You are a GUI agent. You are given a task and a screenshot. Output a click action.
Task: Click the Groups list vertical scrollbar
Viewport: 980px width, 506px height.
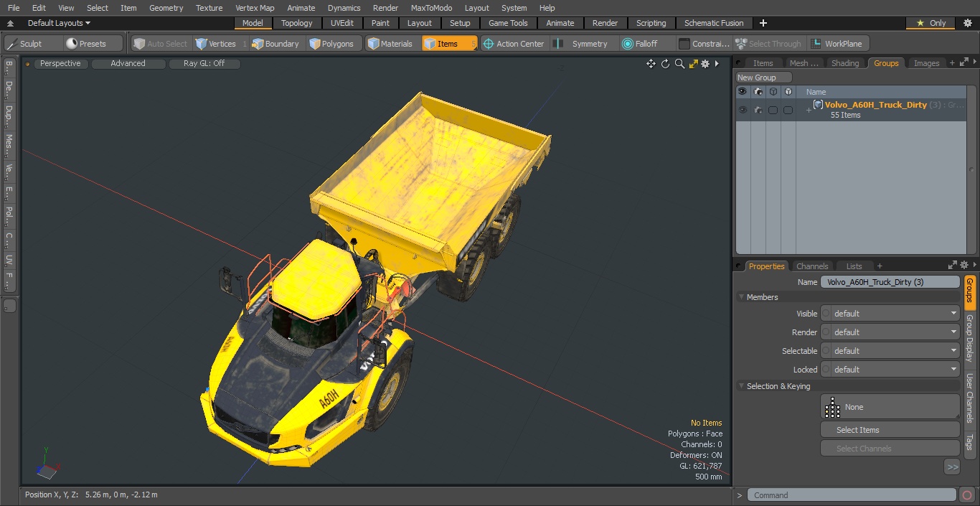972,169
